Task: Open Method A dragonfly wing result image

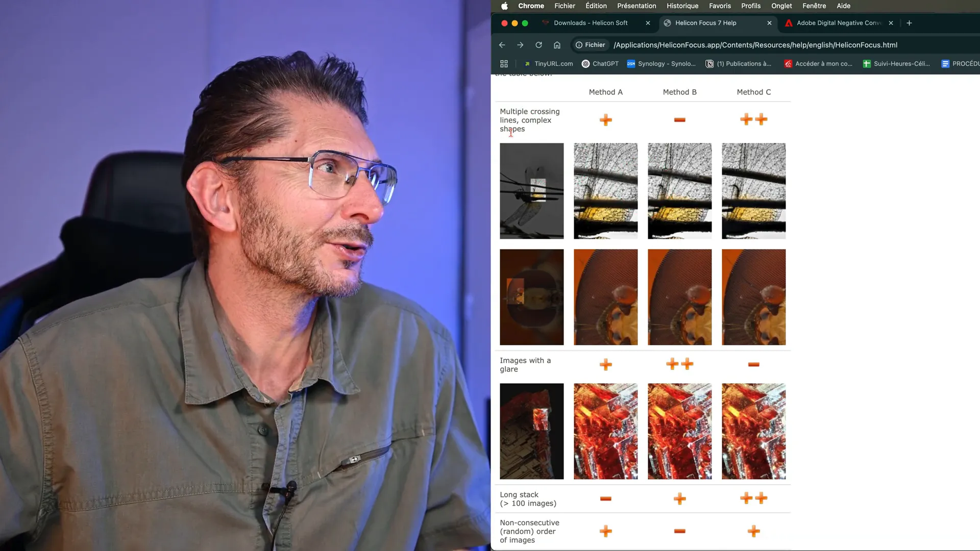Action: tap(605, 191)
